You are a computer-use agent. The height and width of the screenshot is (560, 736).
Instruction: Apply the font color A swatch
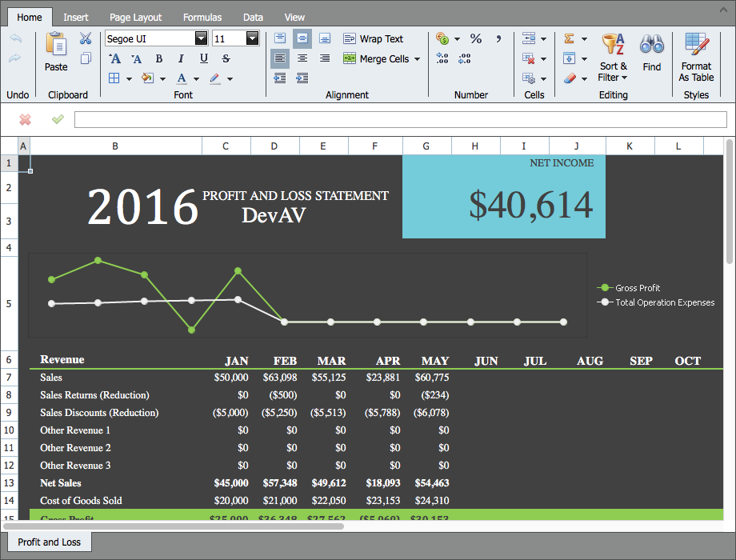[x=182, y=78]
